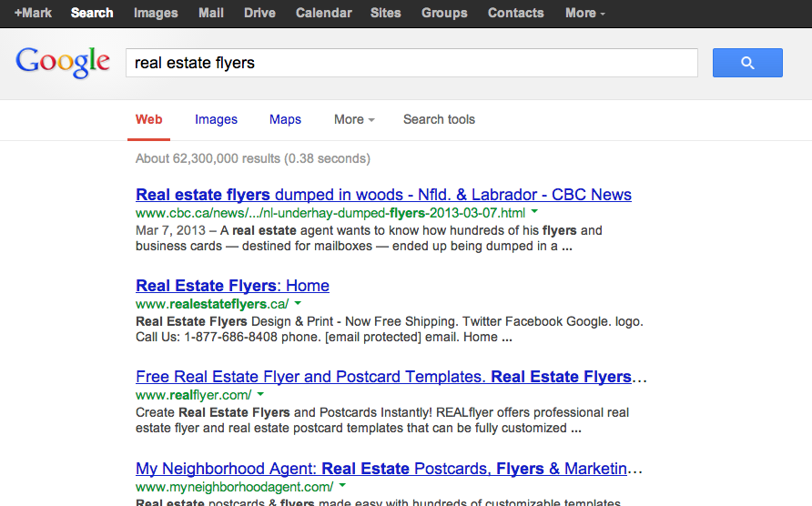This screenshot has height=506, width=812.
Task: Click the www.realflyer.com/ green URL
Action: click(194, 395)
